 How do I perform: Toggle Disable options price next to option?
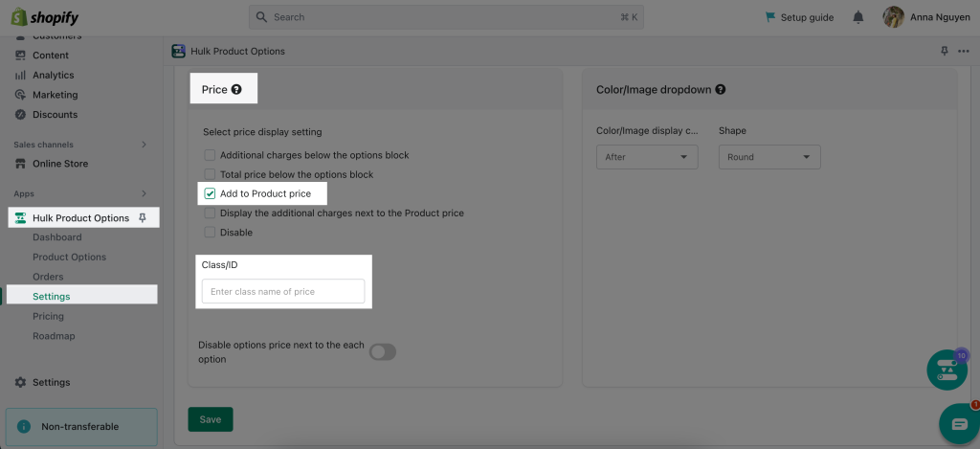coord(383,352)
